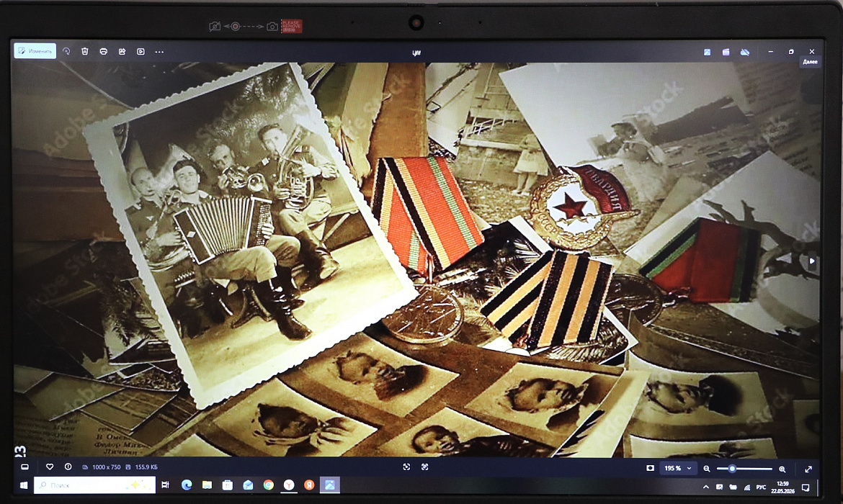Delete the photo using the trash icon

tap(84, 52)
